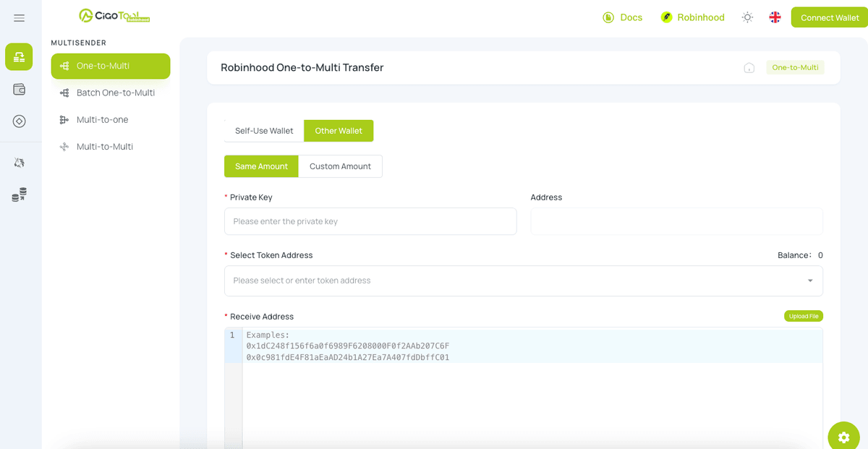The height and width of the screenshot is (449, 868).
Task: Focus the Address input field
Action: pos(676,221)
